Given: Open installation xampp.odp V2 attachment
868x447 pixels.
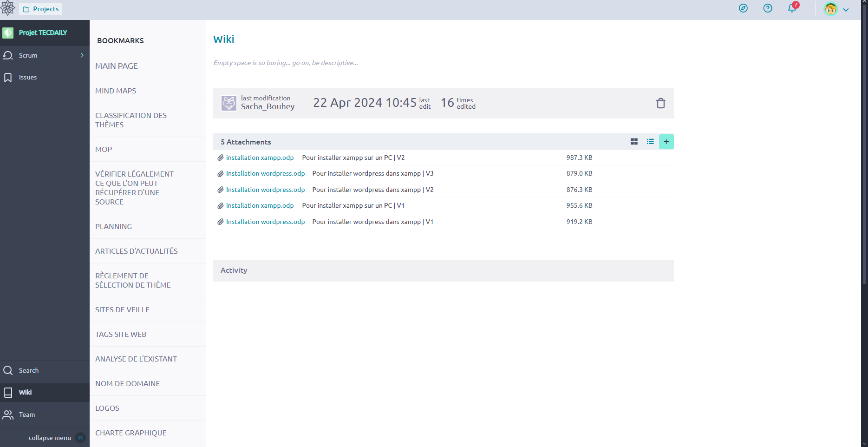Looking at the screenshot, I should [x=260, y=158].
